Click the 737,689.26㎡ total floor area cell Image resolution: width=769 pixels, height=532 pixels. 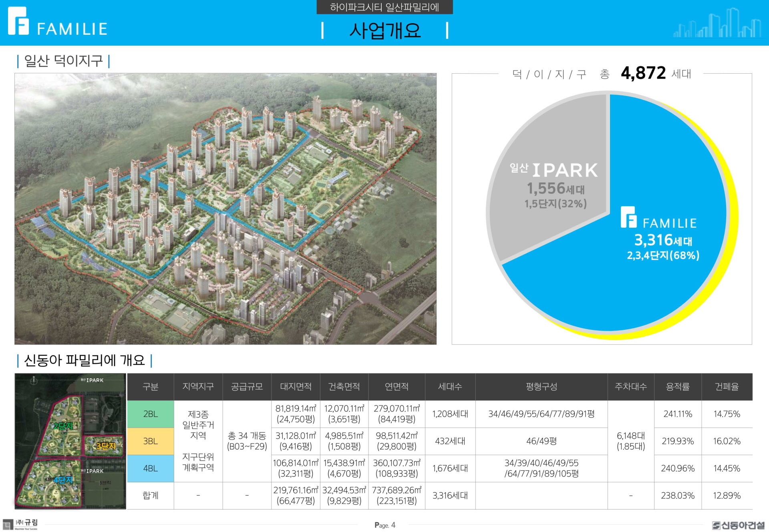(397, 496)
